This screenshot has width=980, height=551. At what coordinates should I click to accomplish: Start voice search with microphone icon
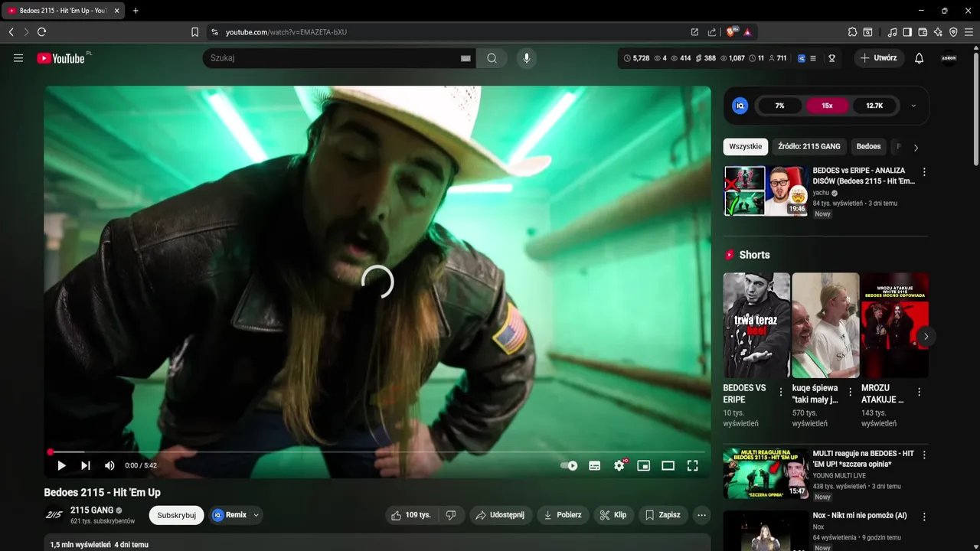tap(526, 58)
